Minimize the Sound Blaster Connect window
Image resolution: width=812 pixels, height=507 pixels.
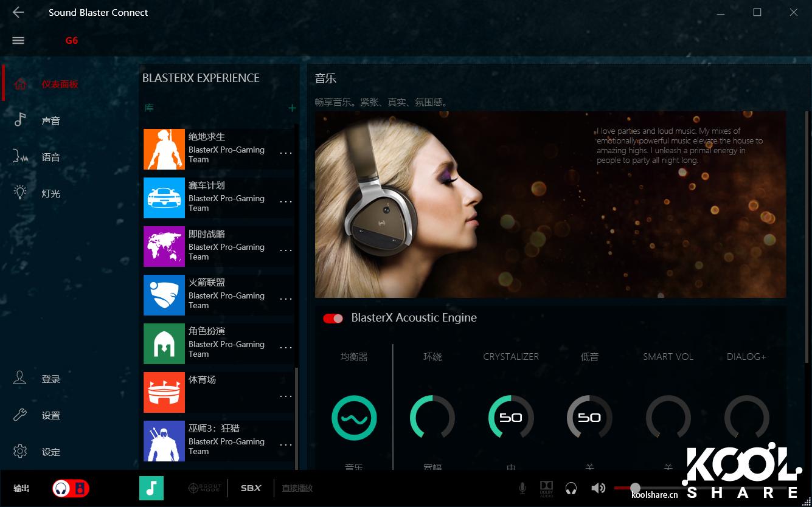coord(720,12)
